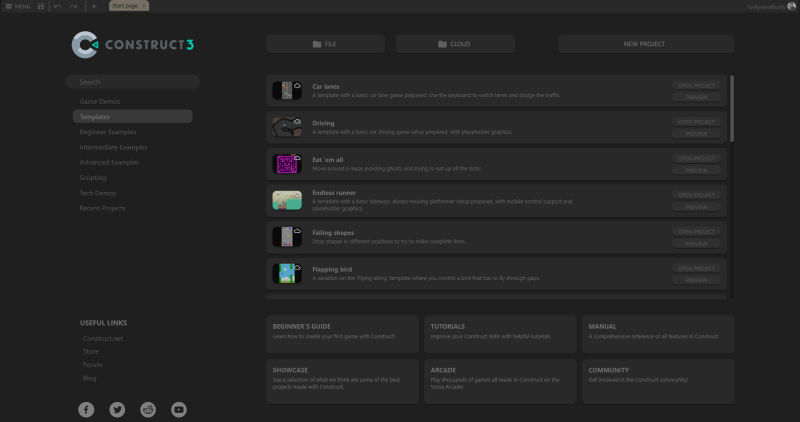Open the Blog link
This screenshot has width=800, height=422.
click(x=89, y=378)
